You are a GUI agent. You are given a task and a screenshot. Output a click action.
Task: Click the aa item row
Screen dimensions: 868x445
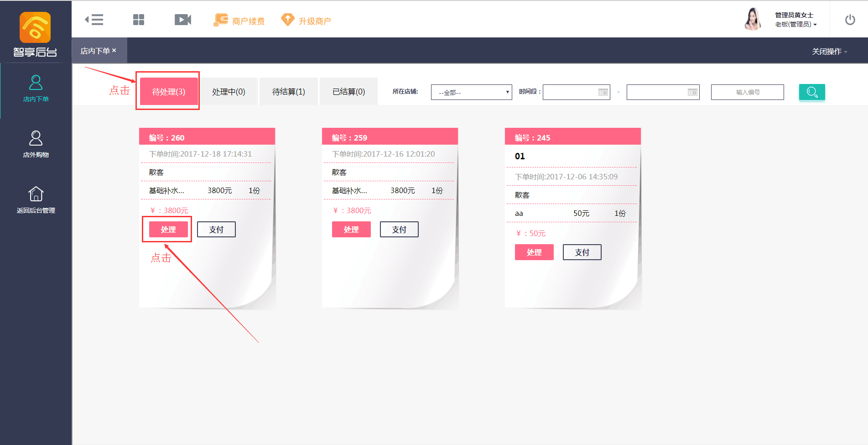(571, 213)
